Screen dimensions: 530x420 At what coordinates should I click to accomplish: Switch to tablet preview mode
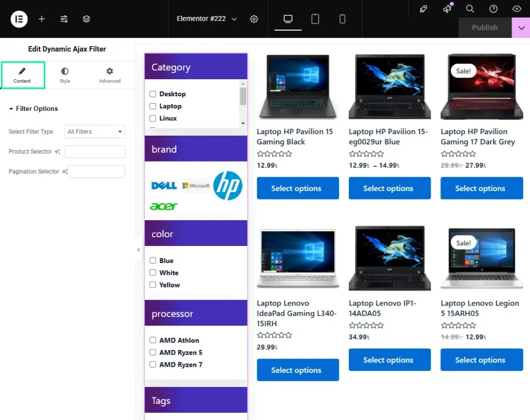point(315,19)
